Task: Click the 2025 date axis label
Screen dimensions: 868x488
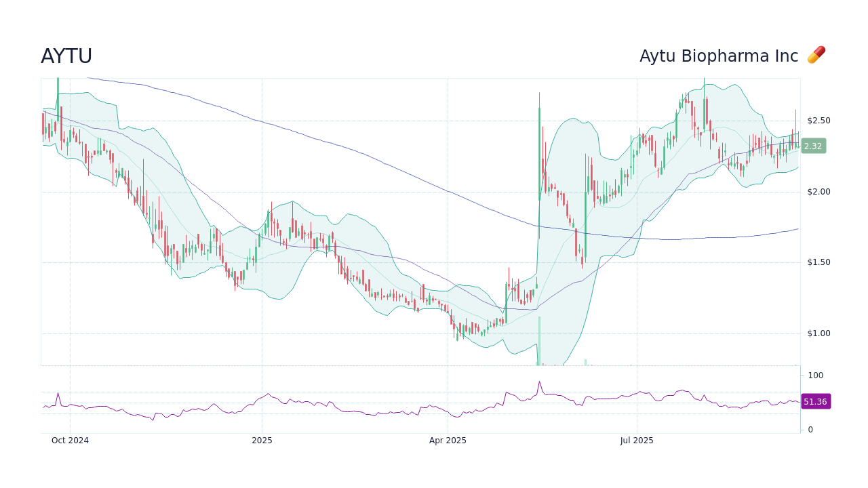Action: tap(262, 441)
